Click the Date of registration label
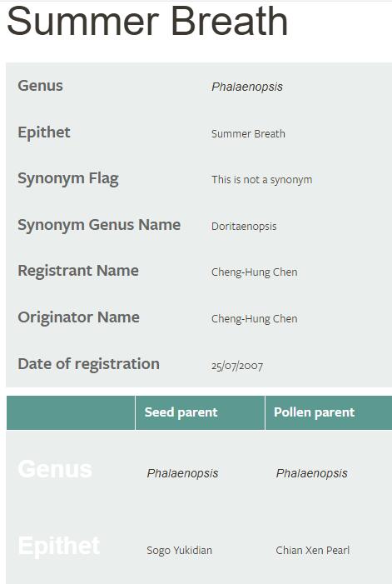The height and width of the screenshot is (584, 392). 88,364
